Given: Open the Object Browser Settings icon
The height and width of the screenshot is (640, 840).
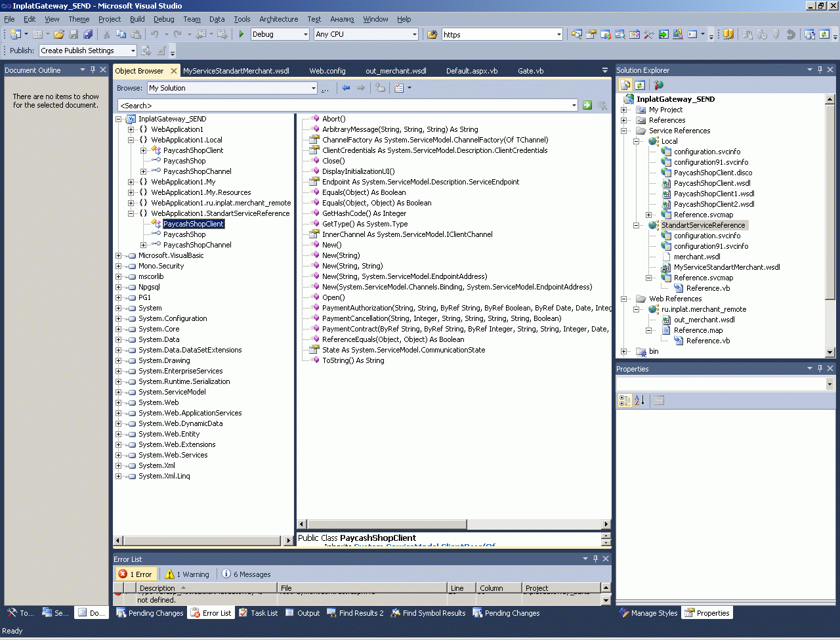Looking at the screenshot, I should pos(399,88).
